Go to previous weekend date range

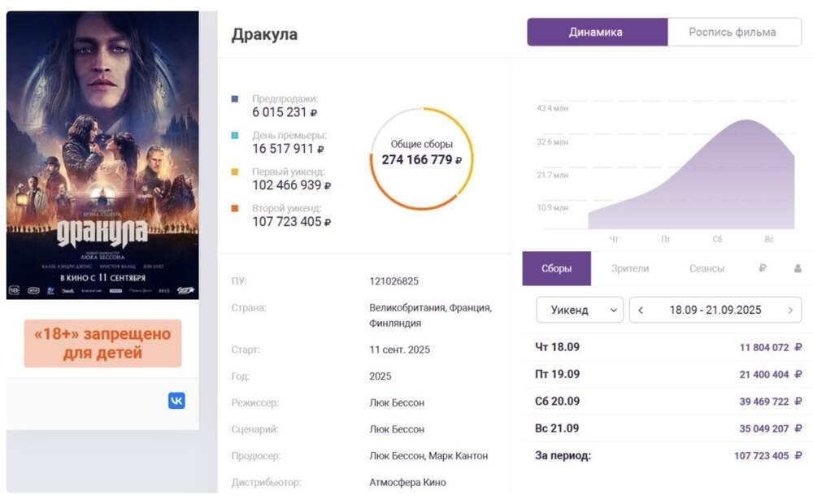pos(641,311)
